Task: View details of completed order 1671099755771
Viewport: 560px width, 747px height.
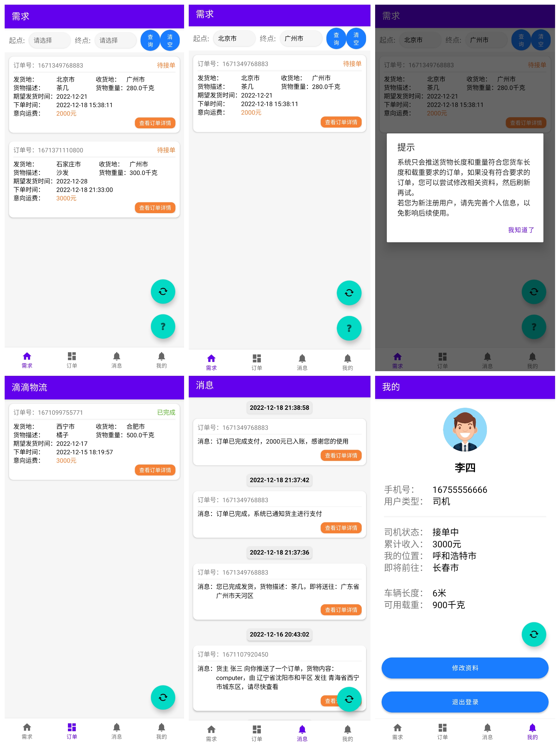Action: pyautogui.click(x=155, y=470)
